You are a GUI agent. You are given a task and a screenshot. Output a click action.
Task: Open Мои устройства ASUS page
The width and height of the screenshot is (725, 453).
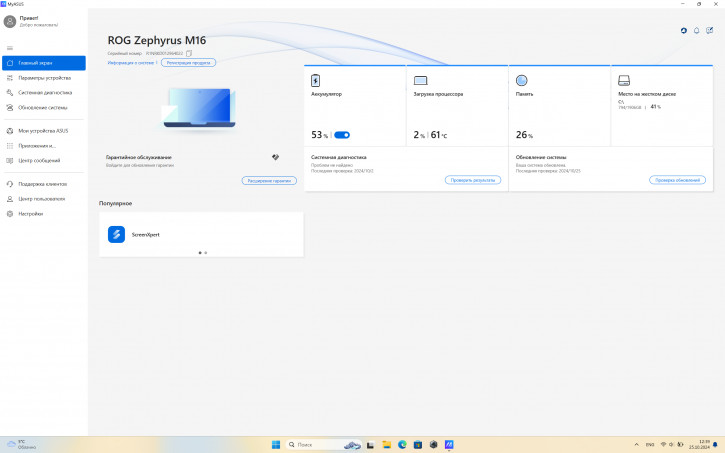click(x=44, y=131)
